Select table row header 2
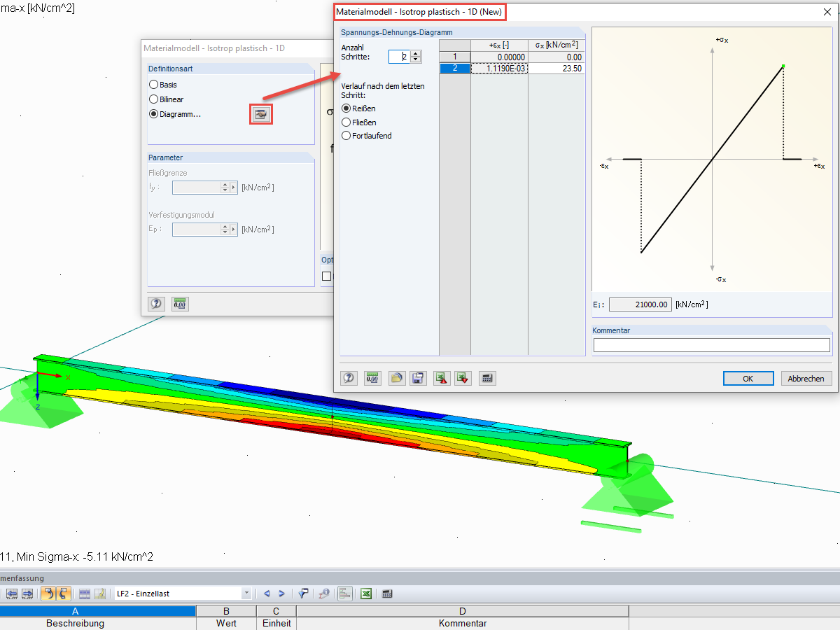 (x=454, y=68)
